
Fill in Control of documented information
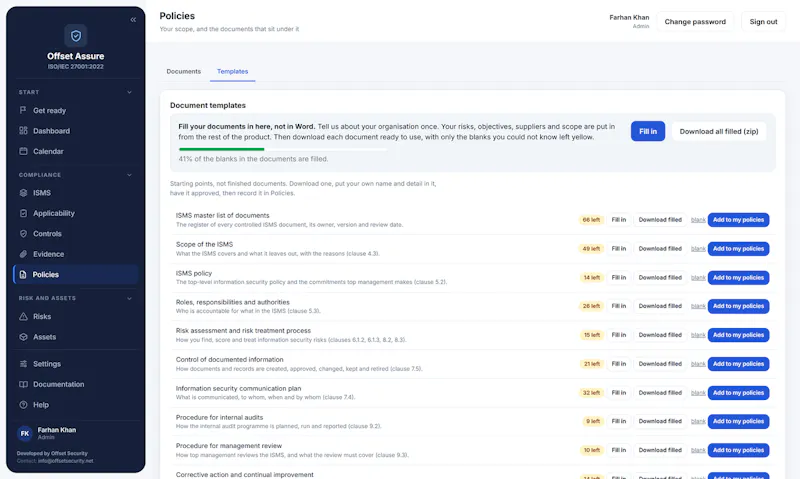point(618,364)
